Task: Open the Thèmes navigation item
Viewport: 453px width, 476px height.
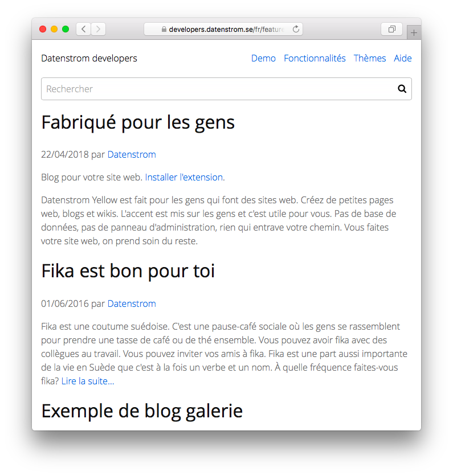Action: (x=370, y=58)
